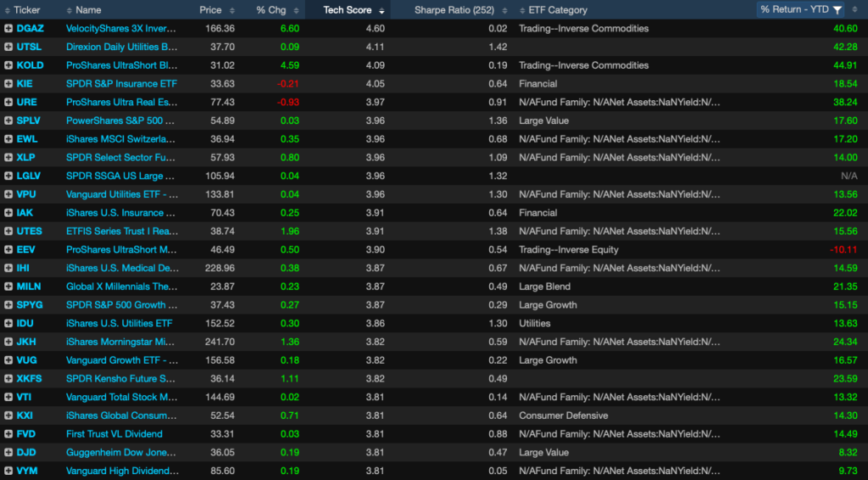Image resolution: width=868 pixels, height=480 pixels.
Task: Select the N/A YTD return value
Action: tap(849, 176)
